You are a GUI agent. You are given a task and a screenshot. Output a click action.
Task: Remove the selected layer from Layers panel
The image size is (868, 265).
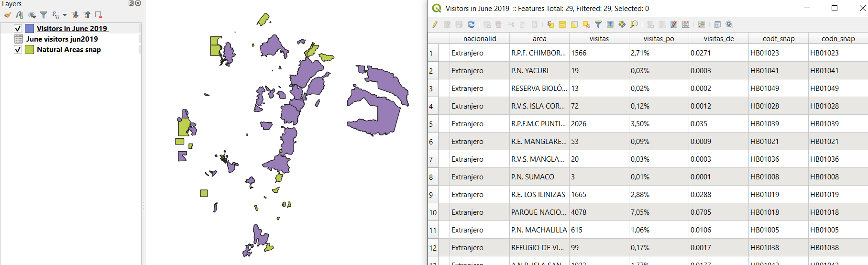[99, 15]
